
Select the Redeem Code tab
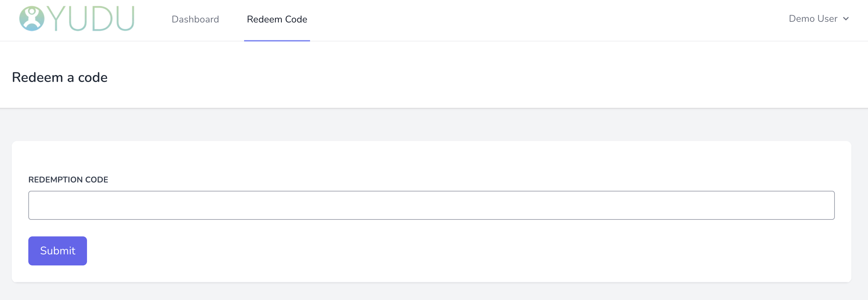277,19
